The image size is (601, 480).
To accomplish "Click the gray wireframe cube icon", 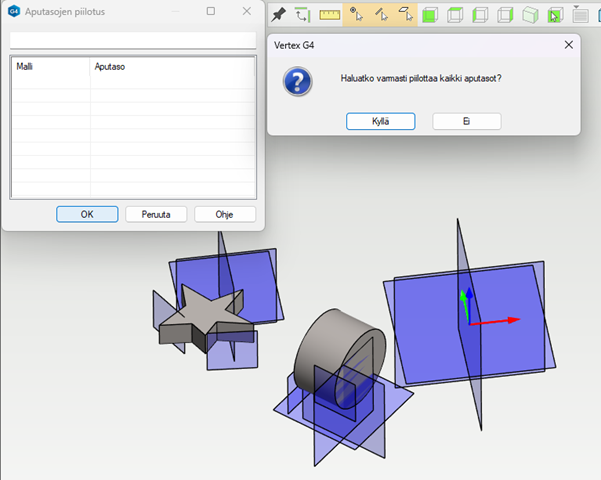I will pyautogui.click(x=481, y=15).
